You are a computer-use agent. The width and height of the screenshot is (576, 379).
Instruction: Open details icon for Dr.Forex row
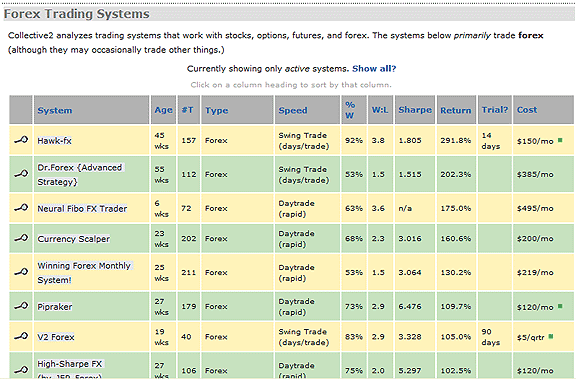[21, 174]
